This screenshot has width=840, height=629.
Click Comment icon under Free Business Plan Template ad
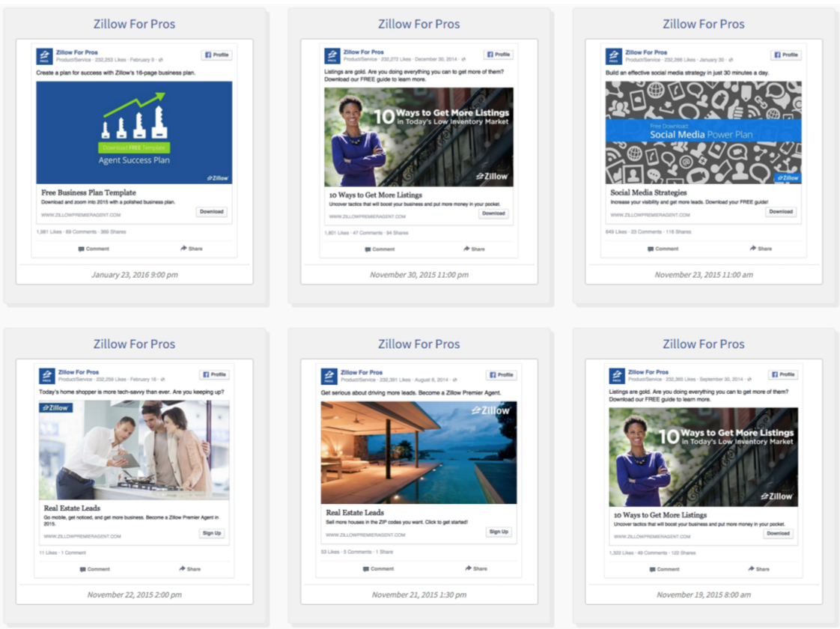(x=82, y=249)
